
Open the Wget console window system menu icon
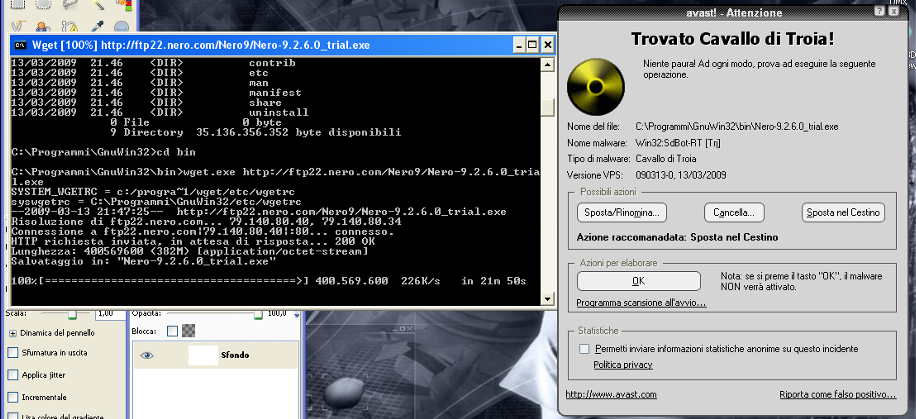click(20, 45)
